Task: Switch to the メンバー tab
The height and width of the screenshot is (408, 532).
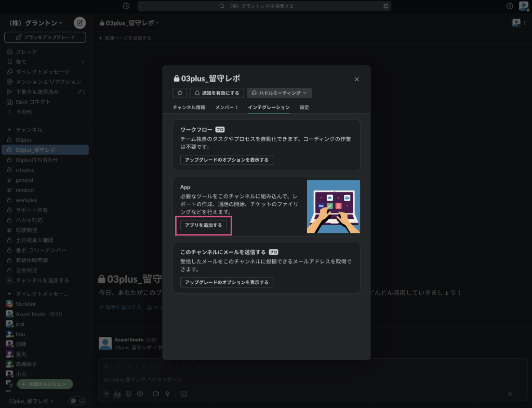Action: pos(226,108)
